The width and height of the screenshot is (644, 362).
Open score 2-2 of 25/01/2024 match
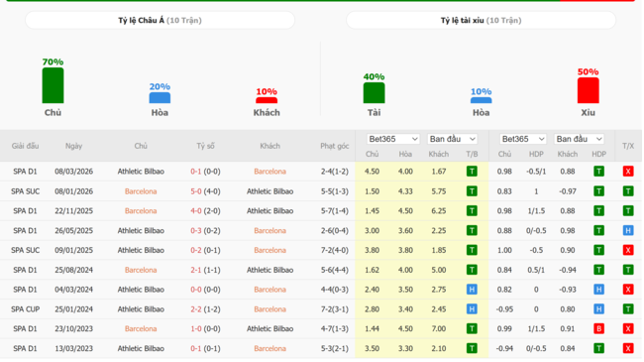click(x=196, y=309)
